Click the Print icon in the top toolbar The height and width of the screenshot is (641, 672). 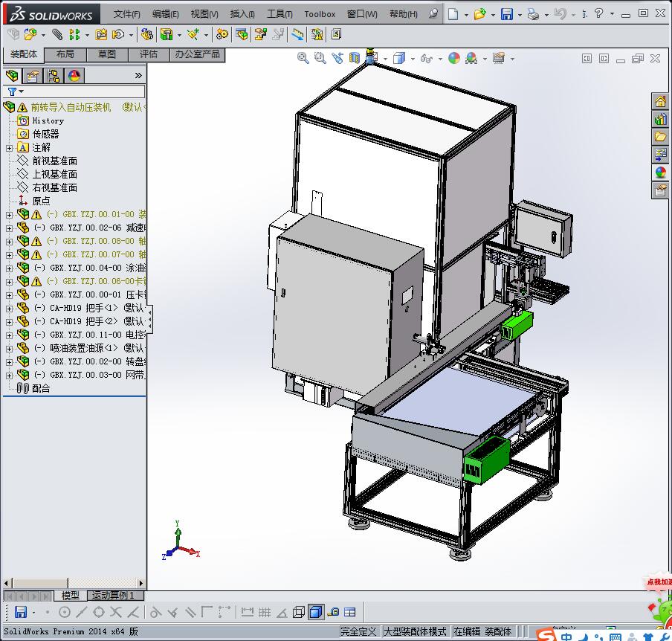(533, 14)
